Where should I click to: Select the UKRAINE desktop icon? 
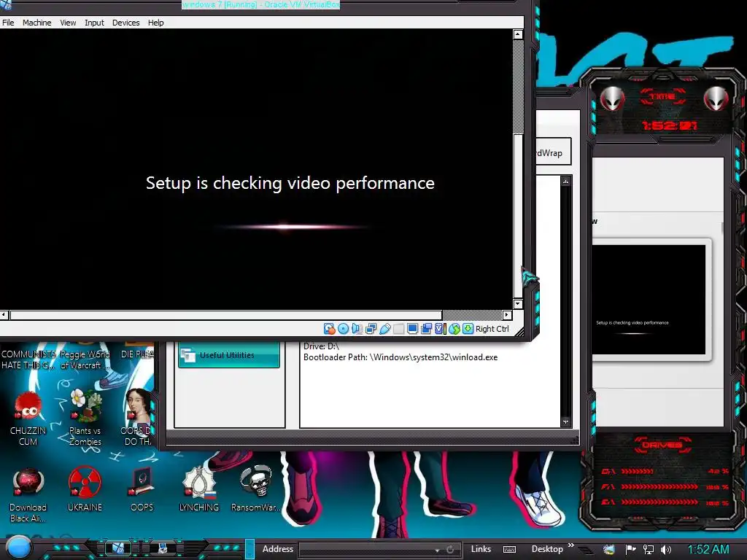[85, 489]
